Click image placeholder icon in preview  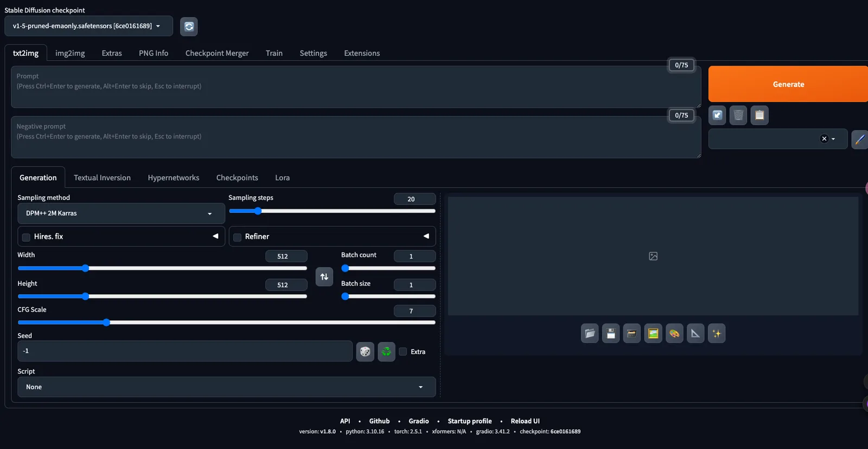coord(653,256)
